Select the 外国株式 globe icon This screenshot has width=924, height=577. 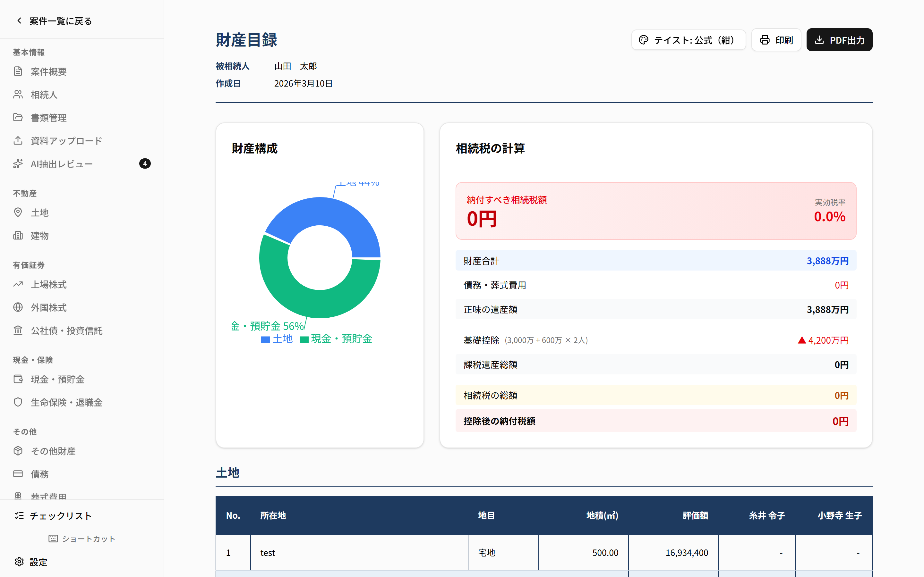(18, 307)
